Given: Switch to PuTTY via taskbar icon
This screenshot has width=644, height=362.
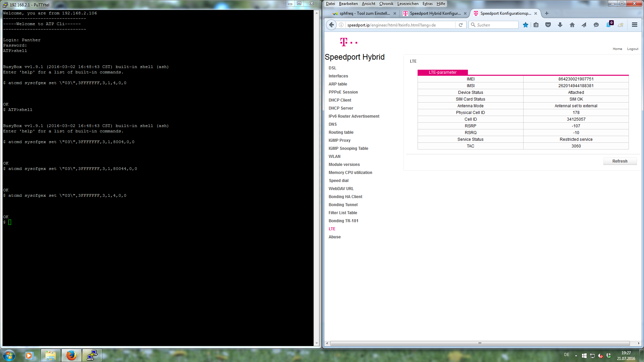Looking at the screenshot, I should [x=92, y=355].
